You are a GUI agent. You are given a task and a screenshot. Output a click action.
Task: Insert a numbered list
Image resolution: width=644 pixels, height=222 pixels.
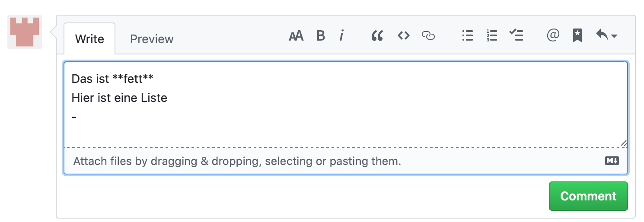click(492, 36)
